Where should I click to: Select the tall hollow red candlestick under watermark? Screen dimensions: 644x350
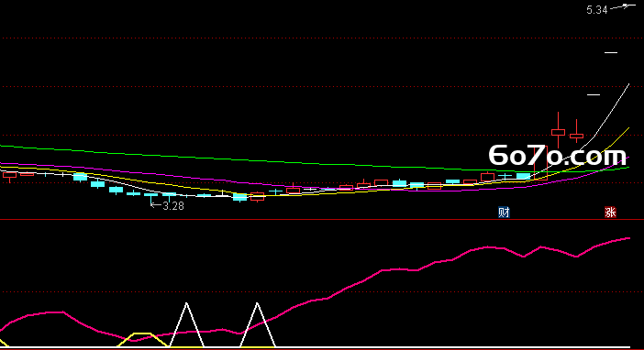click(x=540, y=163)
